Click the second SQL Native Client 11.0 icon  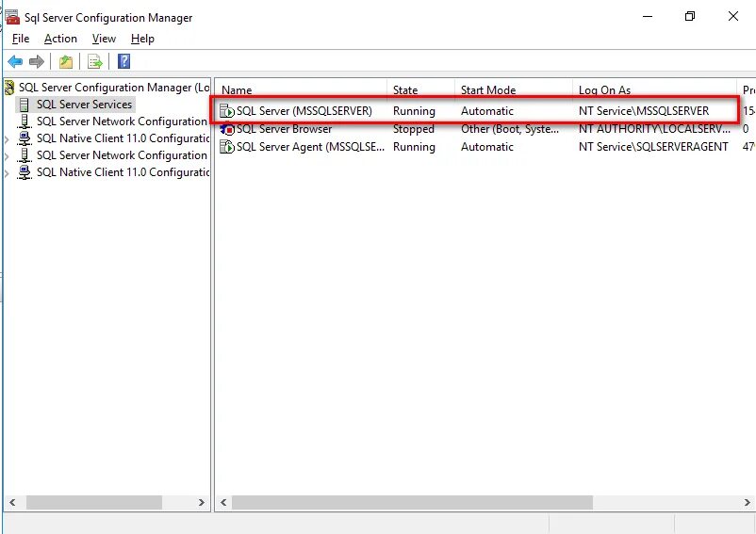tap(25, 172)
